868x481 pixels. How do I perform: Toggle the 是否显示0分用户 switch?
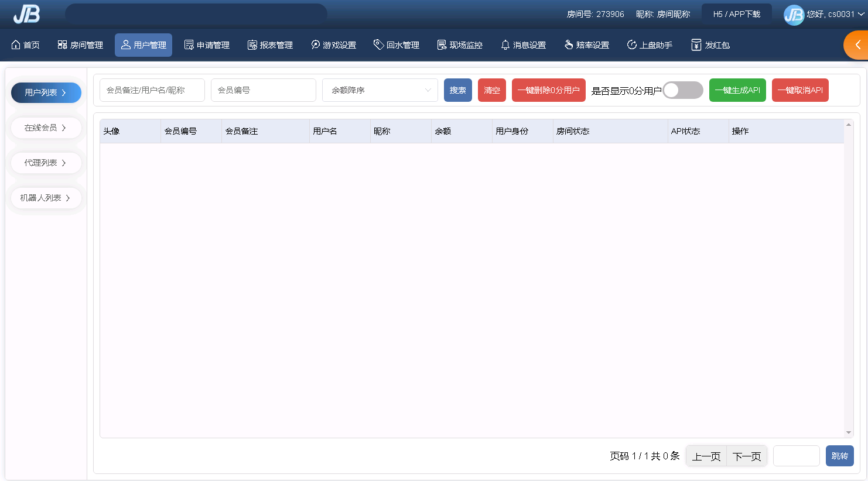(682, 90)
